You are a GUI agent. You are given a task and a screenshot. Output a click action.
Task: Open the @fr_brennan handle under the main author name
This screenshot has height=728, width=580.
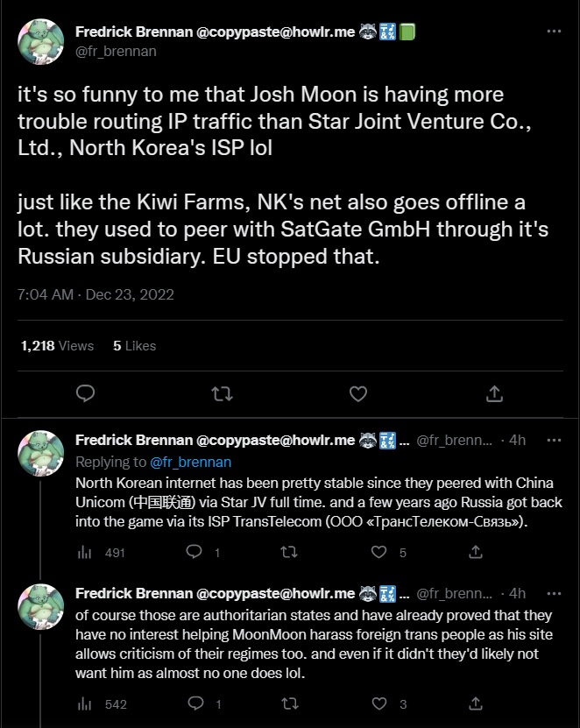click(x=116, y=51)
